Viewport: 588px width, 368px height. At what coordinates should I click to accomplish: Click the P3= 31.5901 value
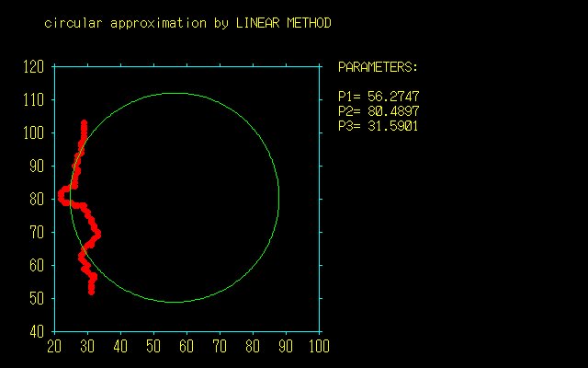coord(378,126)
